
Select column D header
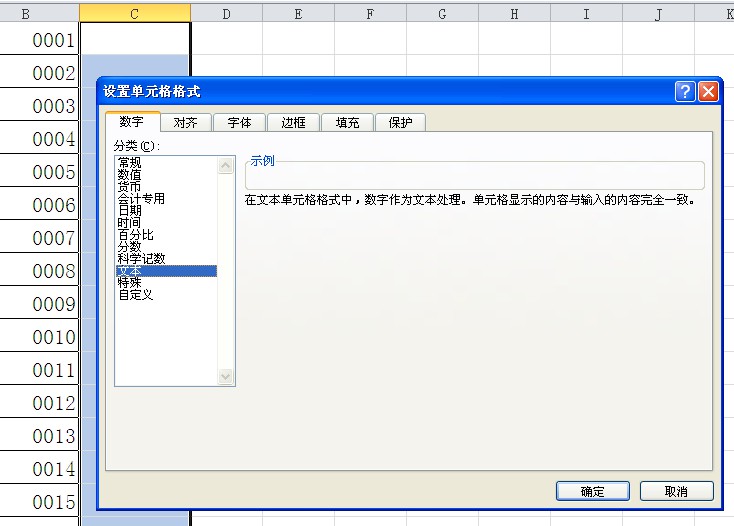227,14
